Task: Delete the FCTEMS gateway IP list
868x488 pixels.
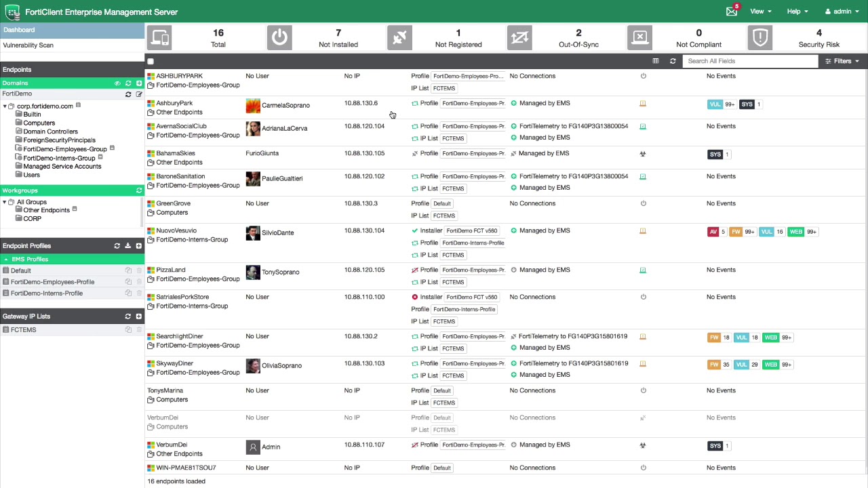Action: pyautogui.click(x=139, y=330)
